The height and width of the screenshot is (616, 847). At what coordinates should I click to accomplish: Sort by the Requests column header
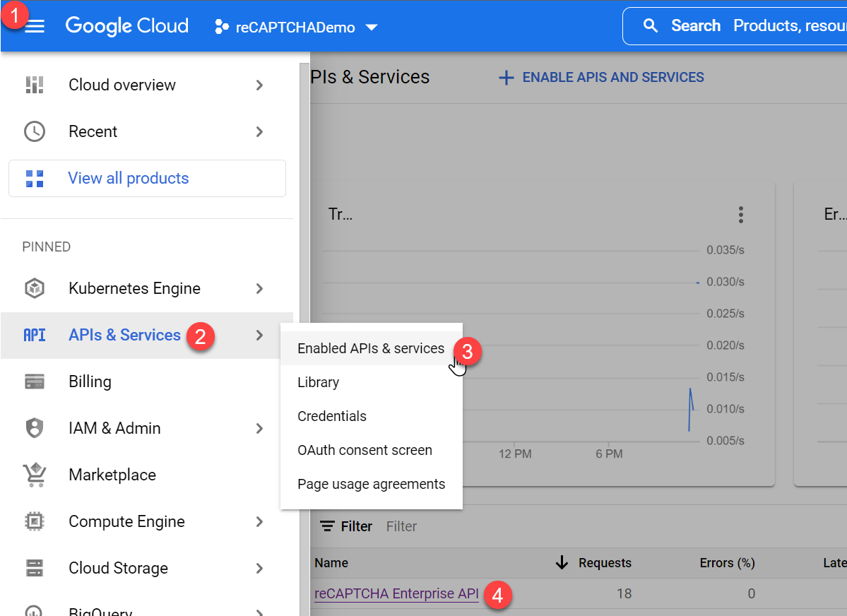coord(605,562)
